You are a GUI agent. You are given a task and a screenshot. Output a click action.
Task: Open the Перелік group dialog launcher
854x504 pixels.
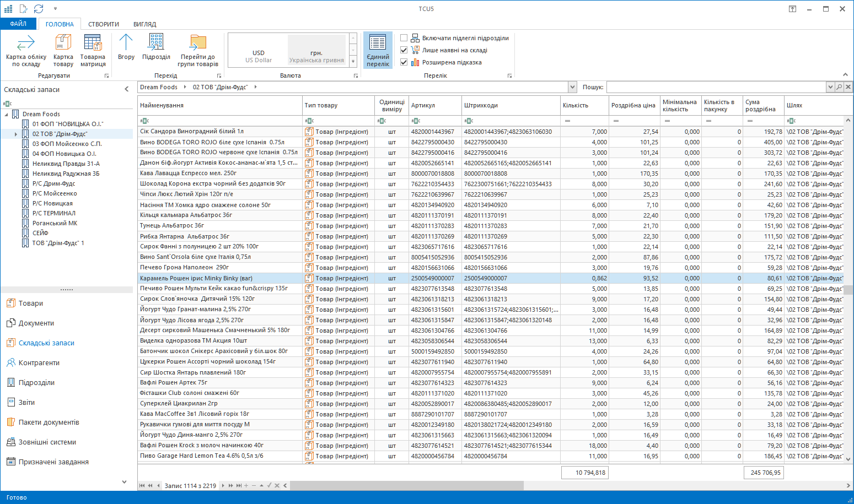click(509, 76)
